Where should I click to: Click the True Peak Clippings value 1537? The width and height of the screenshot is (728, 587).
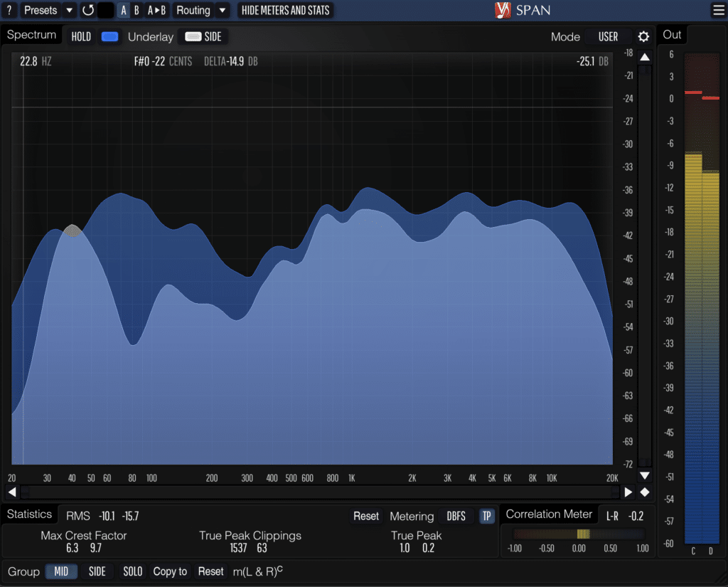[x=238, y=549]
